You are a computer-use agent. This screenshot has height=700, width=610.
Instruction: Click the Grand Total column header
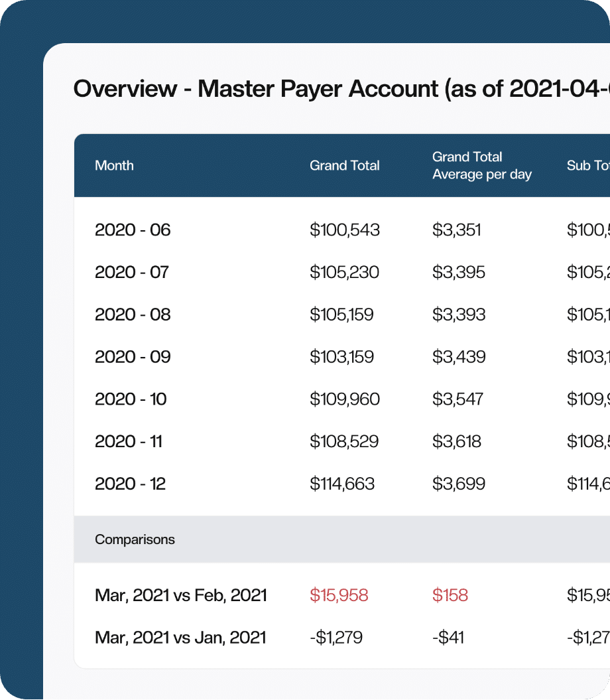[x=345, y=165]
